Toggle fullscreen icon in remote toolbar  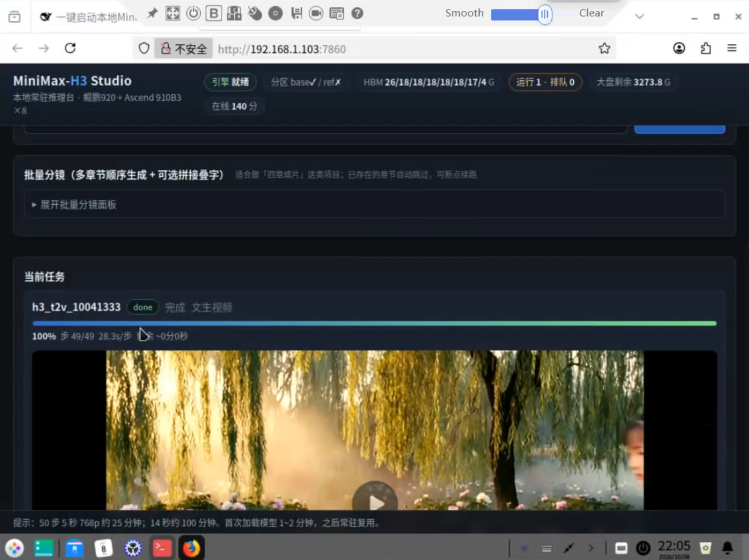pyautogui.click(x=173, y=13)
